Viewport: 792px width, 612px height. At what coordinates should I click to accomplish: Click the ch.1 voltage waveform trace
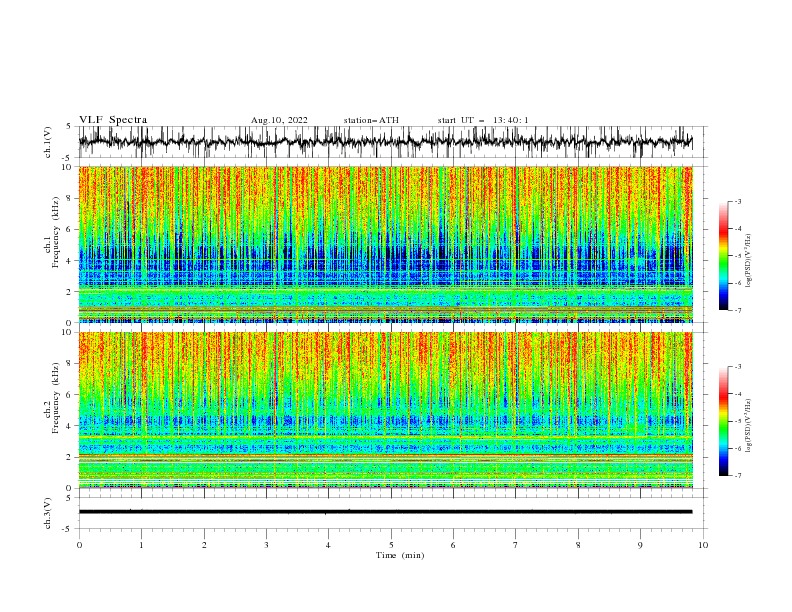[x=385, y=142]
